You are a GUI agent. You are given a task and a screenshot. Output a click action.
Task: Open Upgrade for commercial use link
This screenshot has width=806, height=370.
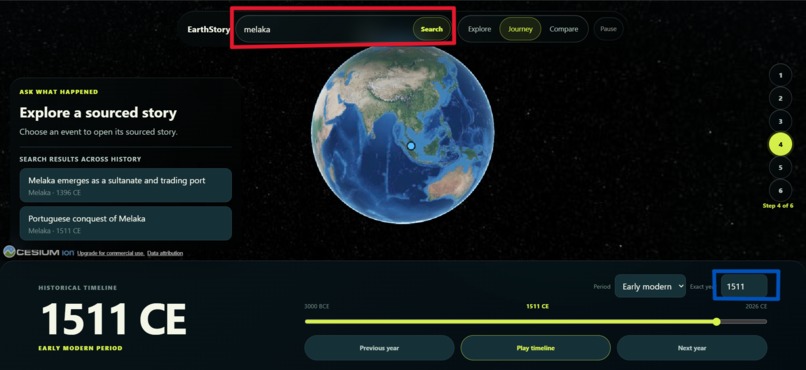coord(111,253)
